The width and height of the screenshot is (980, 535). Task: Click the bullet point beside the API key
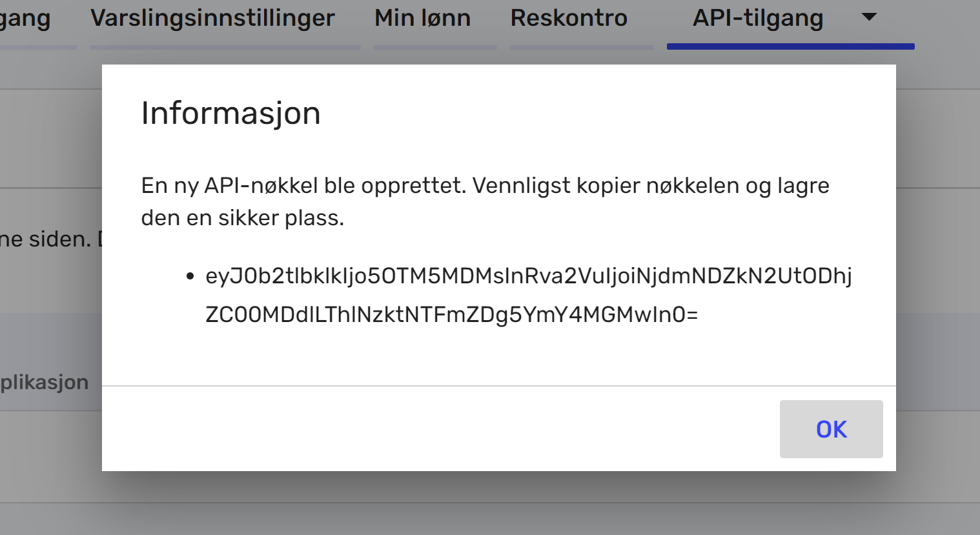pos(190,276)
